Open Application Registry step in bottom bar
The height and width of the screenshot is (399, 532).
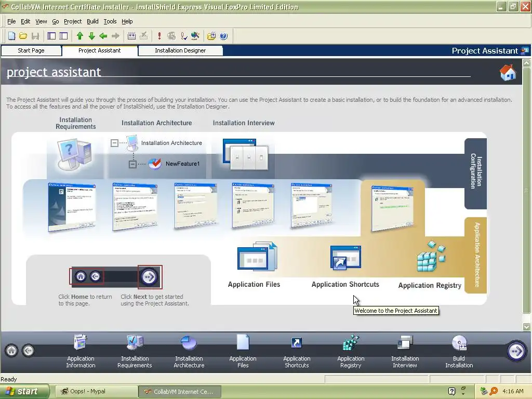[x=351, y=351]
